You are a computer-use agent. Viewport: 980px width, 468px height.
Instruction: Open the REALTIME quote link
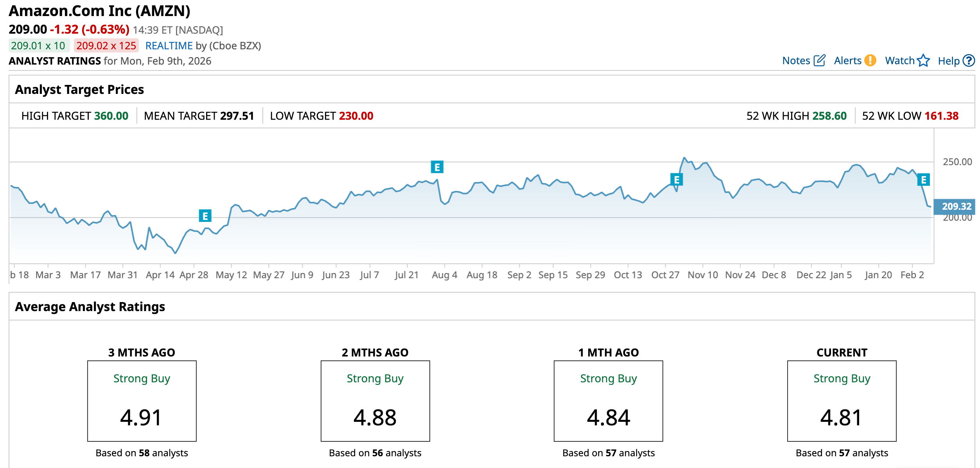tap(169, 46)
